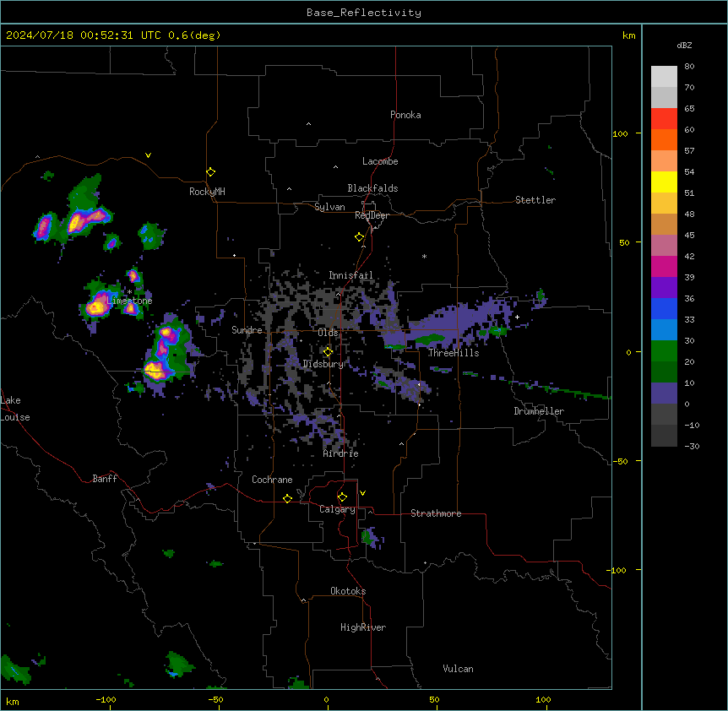Screen dimensions: 728x711
Task: Click the Lake Louise label
Action: click(15, 409)
